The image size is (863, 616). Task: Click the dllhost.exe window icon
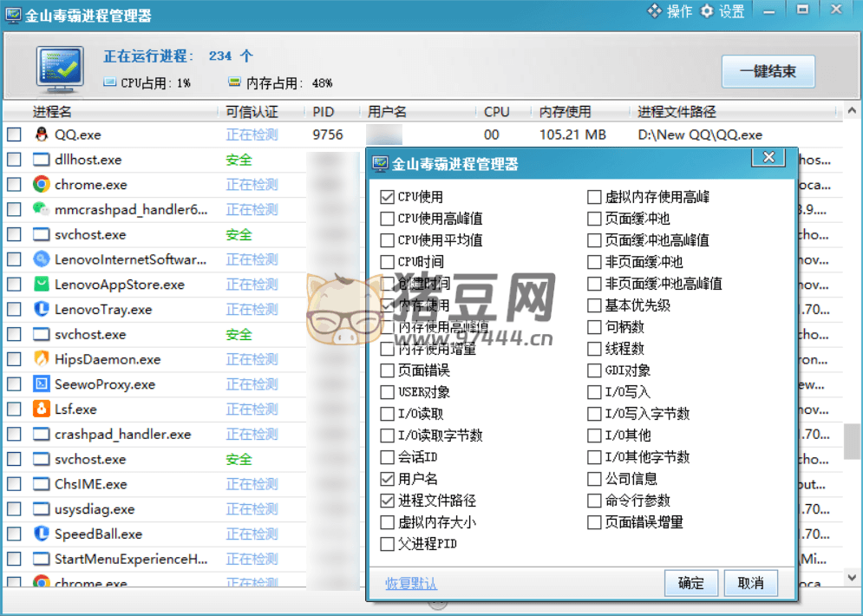pos(42,160)
